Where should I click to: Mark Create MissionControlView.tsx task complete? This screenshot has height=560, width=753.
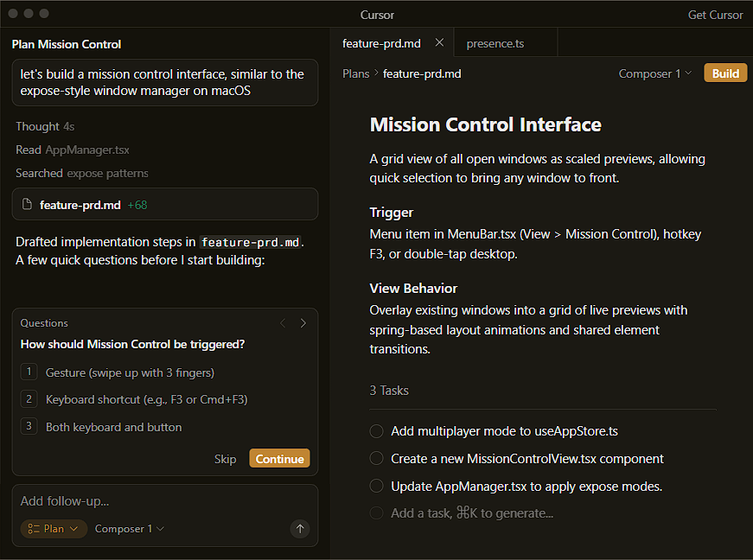pyautogui.click(x=376, y=459)
